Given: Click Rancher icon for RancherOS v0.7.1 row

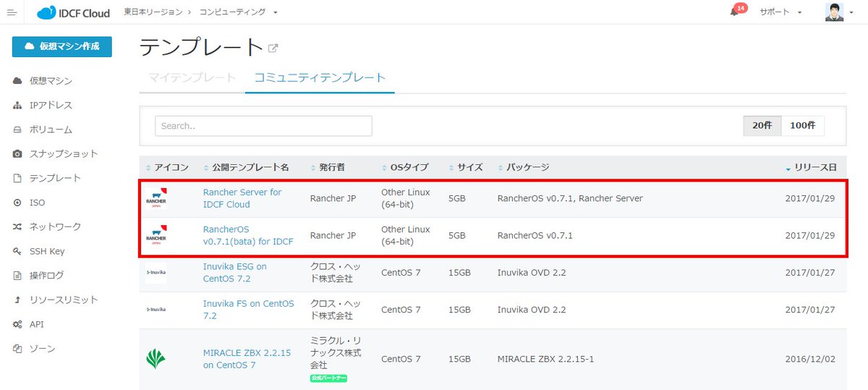Looking at the screenshot, I should point(156,235).
